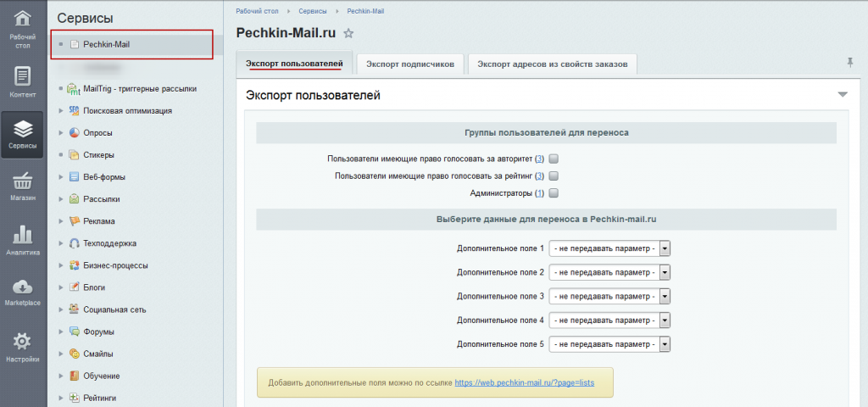Open the Аналитика chart section
Screen dimensions: 868x407
[23, 240]
